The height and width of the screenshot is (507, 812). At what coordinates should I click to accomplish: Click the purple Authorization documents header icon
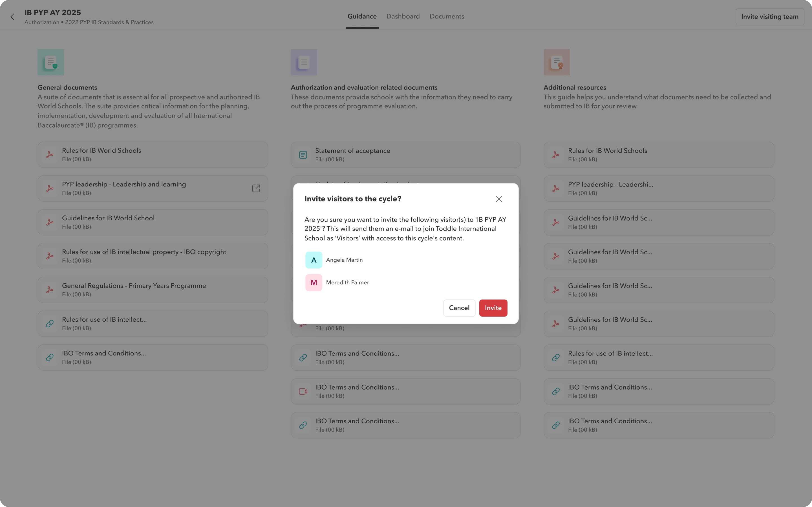coord(303,62)
